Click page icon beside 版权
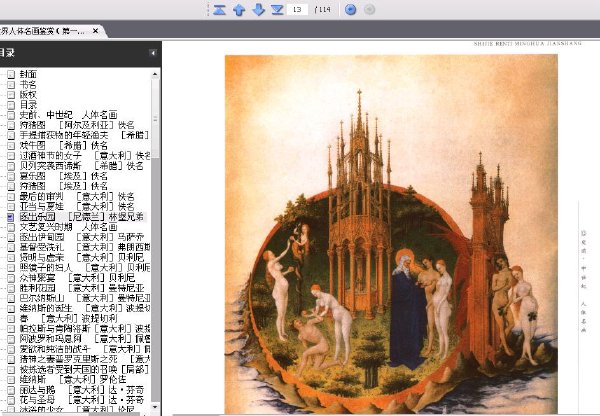 click(11, 95)
